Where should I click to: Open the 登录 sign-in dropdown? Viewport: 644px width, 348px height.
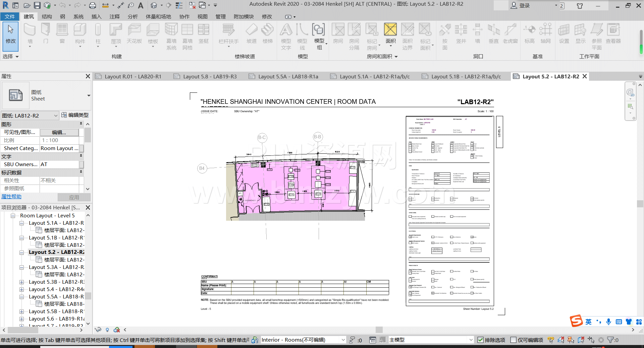point(556,5)
